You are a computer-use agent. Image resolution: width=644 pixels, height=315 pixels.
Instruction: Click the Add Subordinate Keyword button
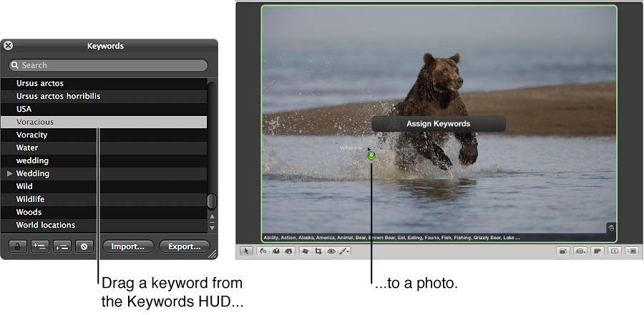coord(62,246)
